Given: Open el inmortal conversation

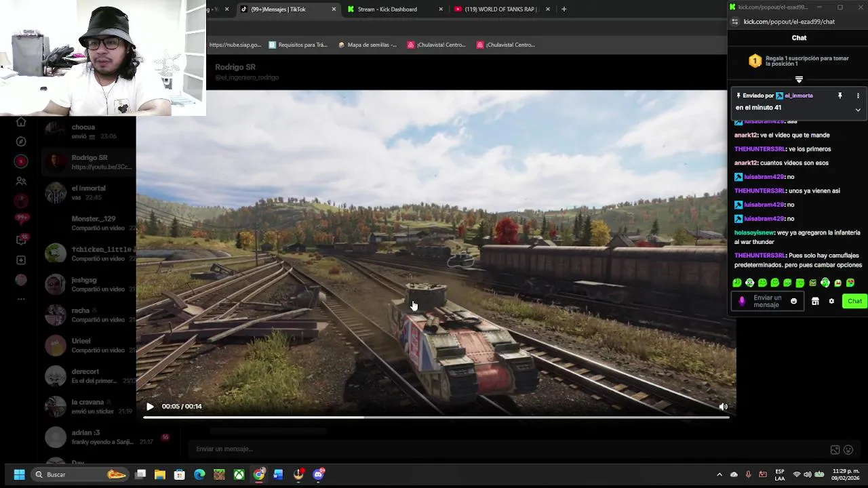Looking at the screenshot, I should pyautogui.click(x=88, y=192).
